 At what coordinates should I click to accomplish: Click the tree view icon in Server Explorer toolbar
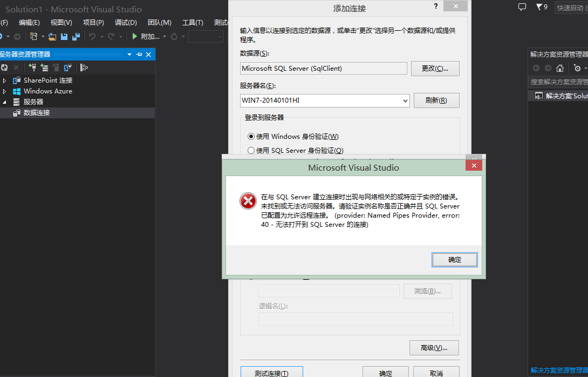[x=84, y=68]
